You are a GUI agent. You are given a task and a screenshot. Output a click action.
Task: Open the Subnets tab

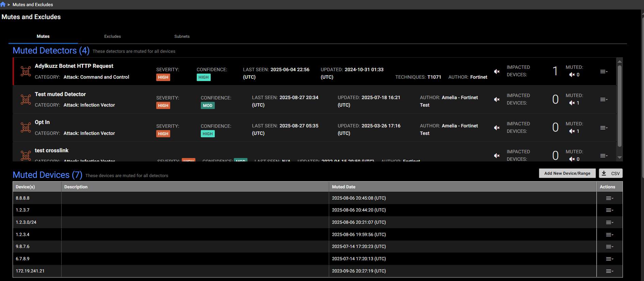[182, 36]
